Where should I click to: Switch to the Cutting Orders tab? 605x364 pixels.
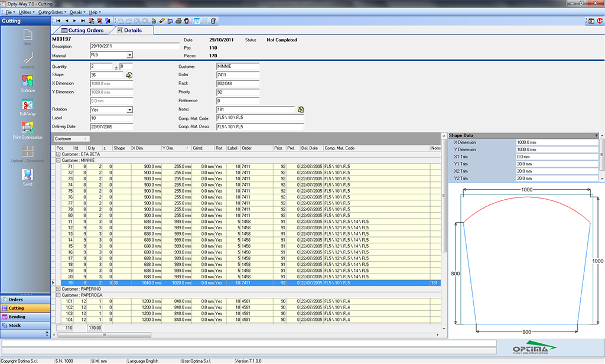(83, 30)
